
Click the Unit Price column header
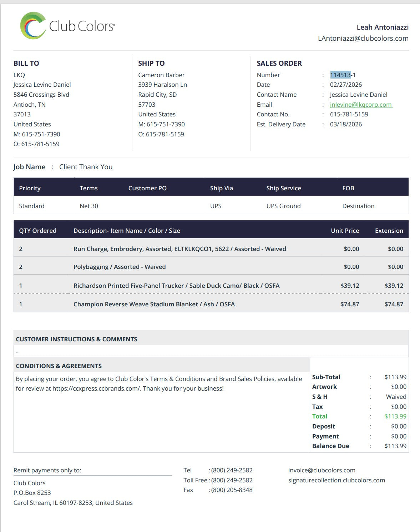345,231
